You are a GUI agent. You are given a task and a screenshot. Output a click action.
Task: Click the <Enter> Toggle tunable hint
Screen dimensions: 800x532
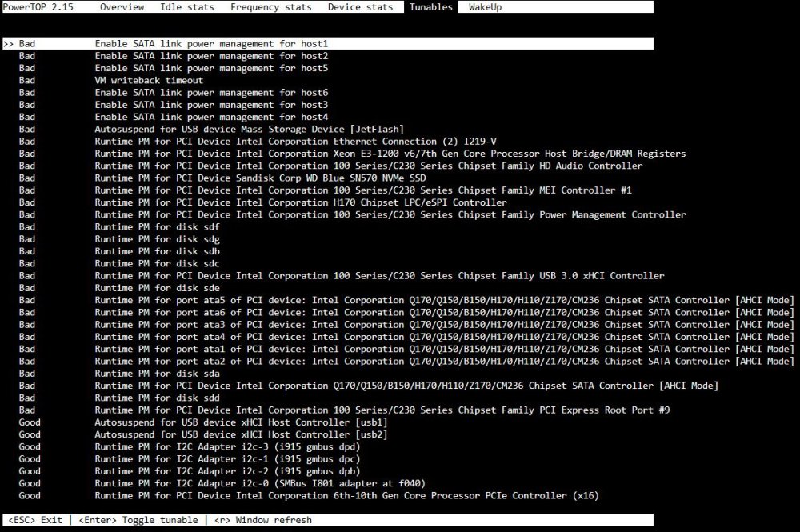138,520
